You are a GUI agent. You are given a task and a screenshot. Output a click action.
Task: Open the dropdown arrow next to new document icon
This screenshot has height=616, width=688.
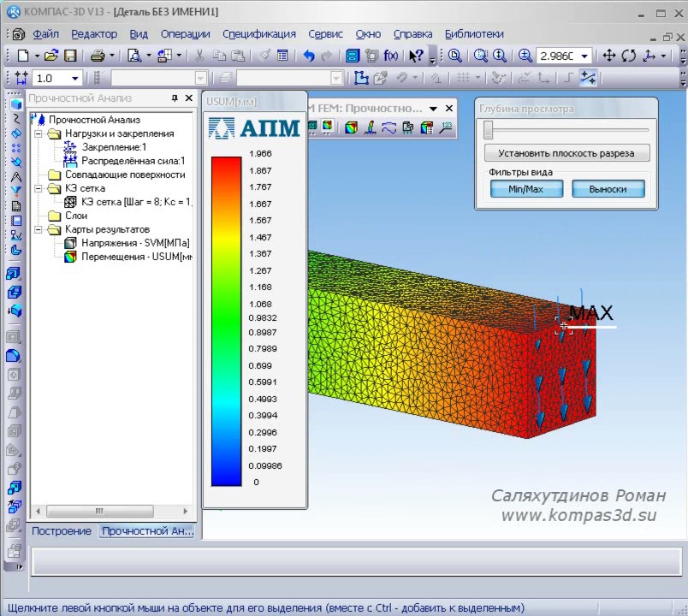pyautogui.click(x=37, y=56)
